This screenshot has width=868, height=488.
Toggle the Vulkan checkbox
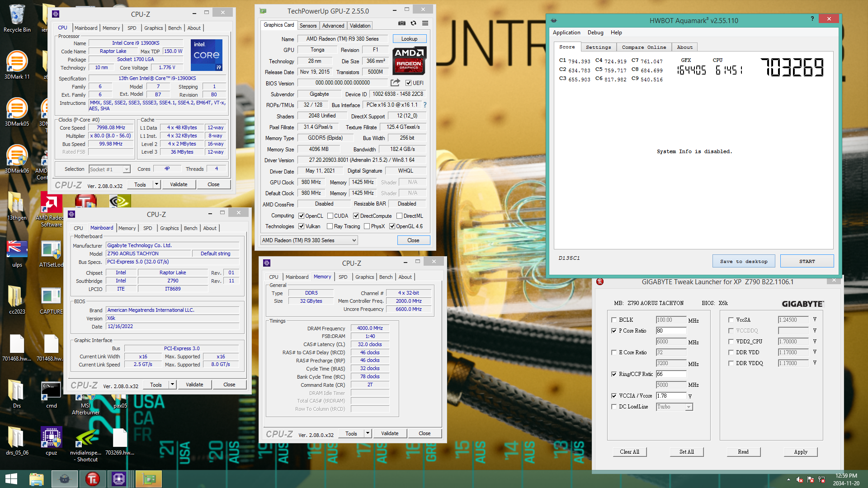pos(301,226)
